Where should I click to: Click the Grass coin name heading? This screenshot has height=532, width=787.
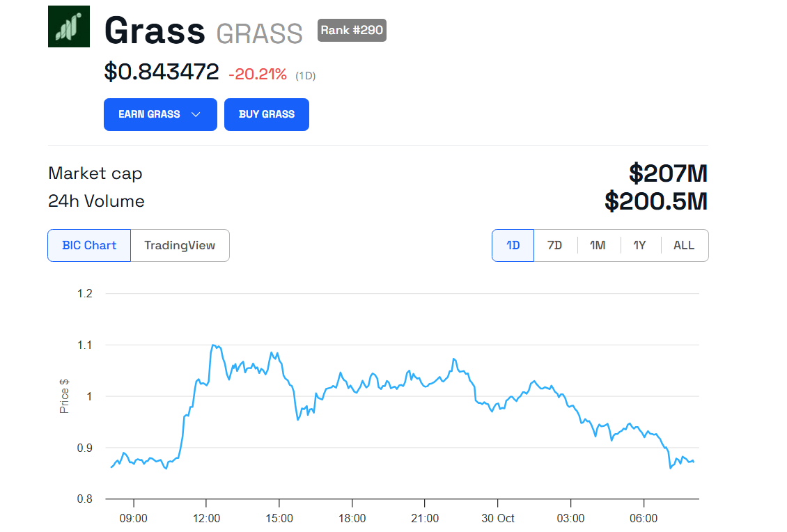pyautogui.click(x=155, y=31)
